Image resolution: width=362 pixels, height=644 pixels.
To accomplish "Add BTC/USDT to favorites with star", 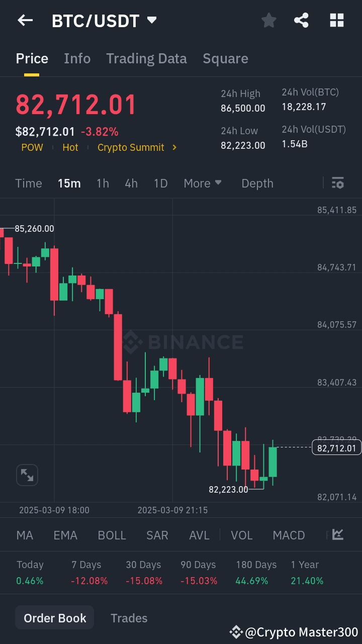I will (x=269, y=21).
